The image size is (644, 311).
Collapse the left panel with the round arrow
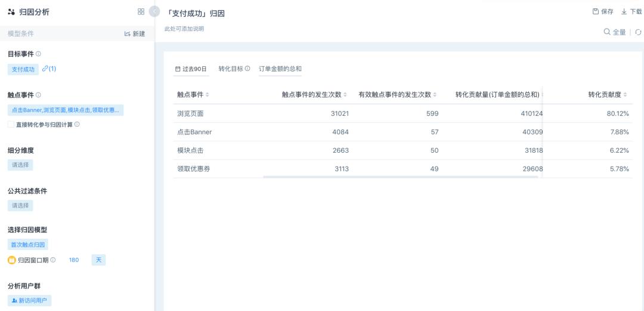click(x=154, y=11)
